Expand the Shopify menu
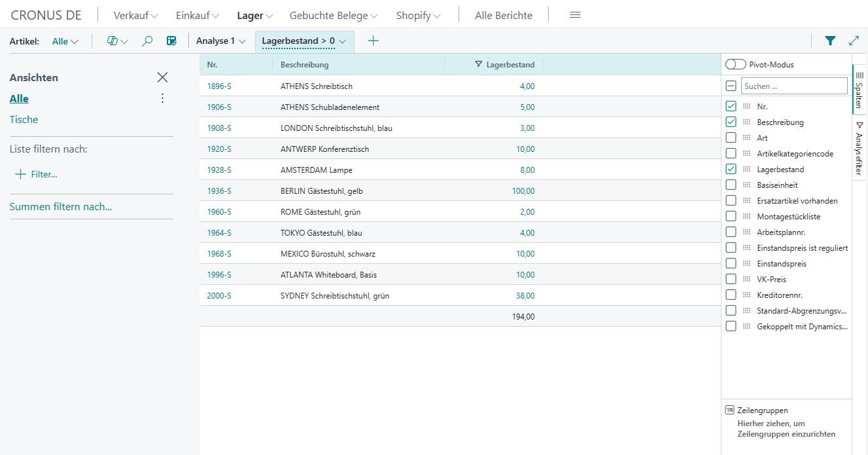 (x=419, y=15)
